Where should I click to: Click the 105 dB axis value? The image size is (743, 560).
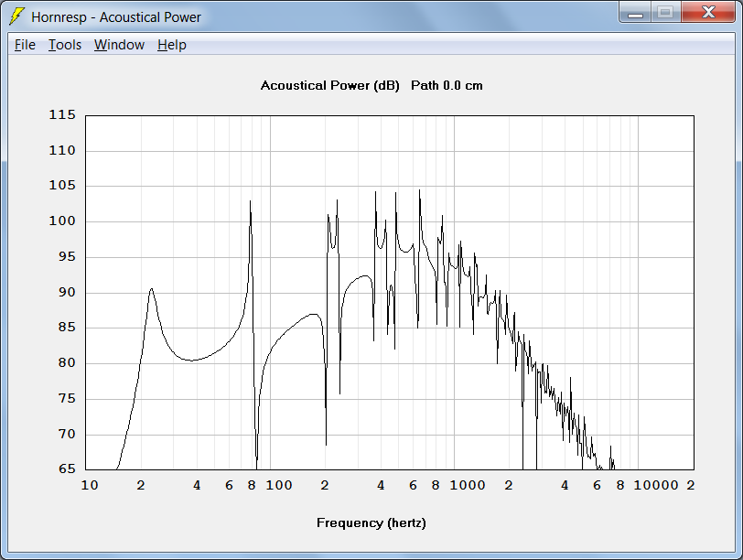tap(62, 186)
